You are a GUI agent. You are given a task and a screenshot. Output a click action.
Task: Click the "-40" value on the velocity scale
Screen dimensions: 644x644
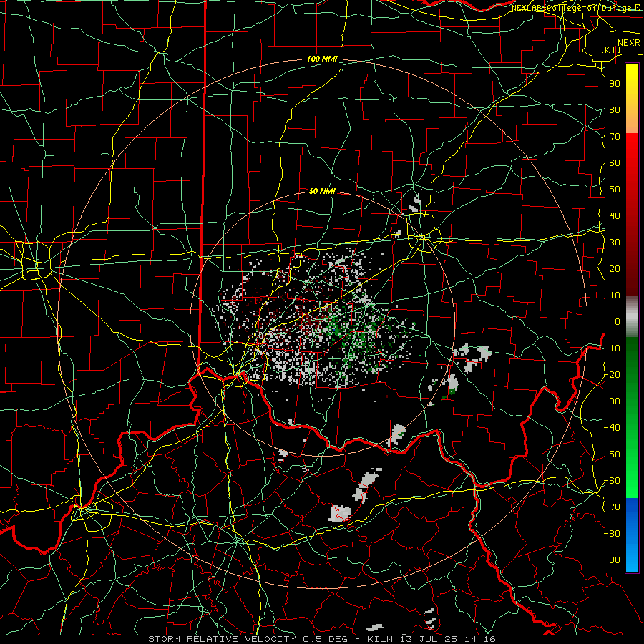612,428
